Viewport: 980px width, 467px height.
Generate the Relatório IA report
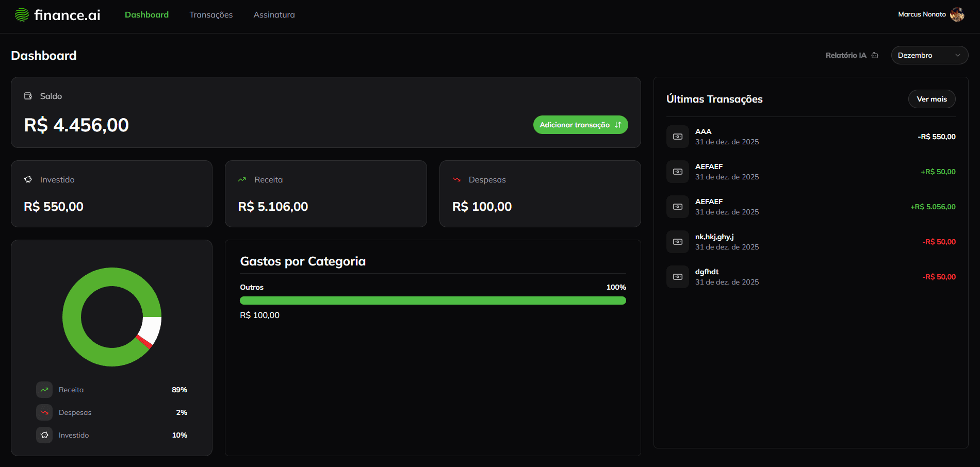click(x=852, y=55)
